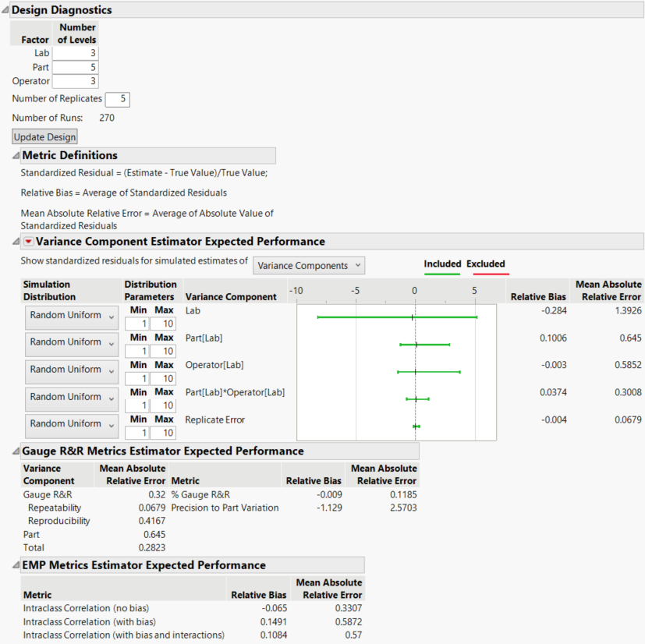
Task: Collapse the Metric Definitions section
Action: tap(16, 155)
